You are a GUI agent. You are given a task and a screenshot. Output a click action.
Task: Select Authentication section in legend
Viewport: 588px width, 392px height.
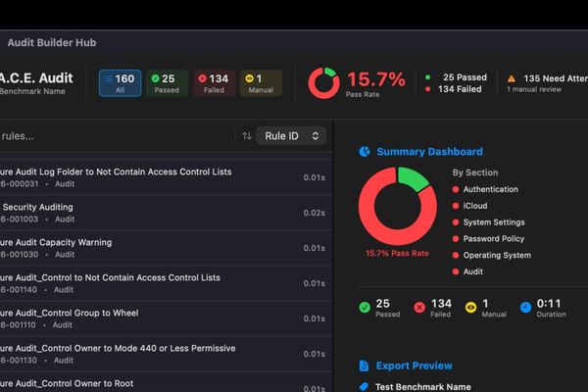pos(486,189)
